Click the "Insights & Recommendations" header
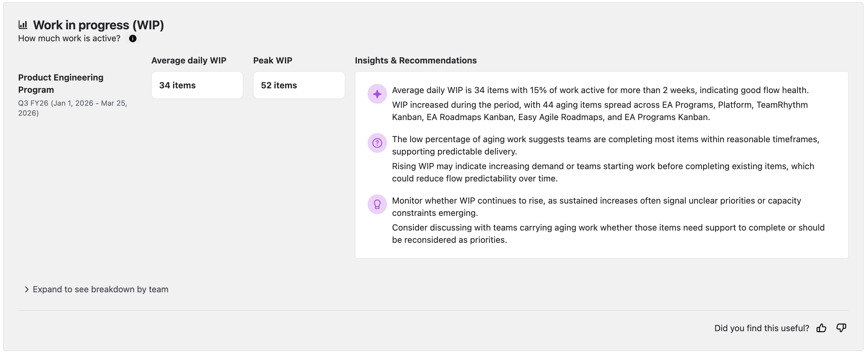Viewport: 868px width, 354px height. (x=416, y=60)
